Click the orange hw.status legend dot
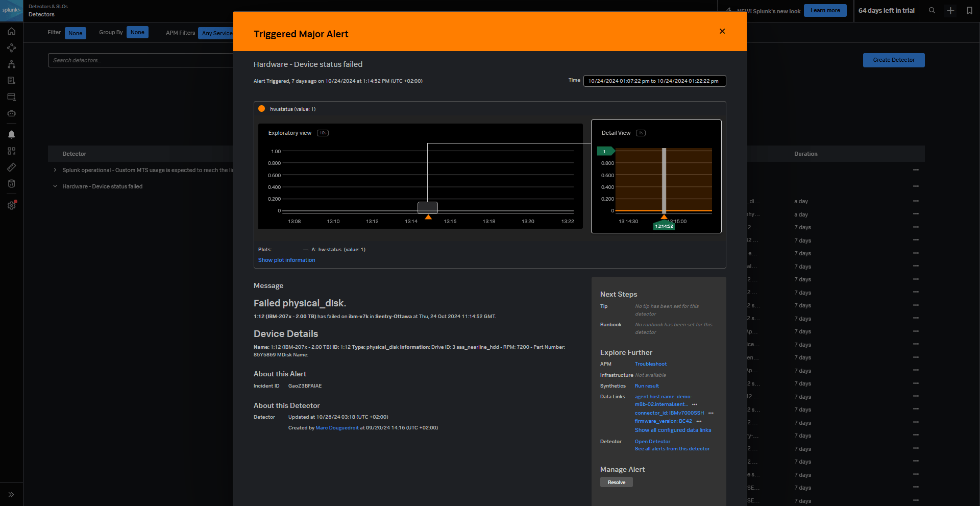This screenshot has height=506, width=980. [261, 109]
